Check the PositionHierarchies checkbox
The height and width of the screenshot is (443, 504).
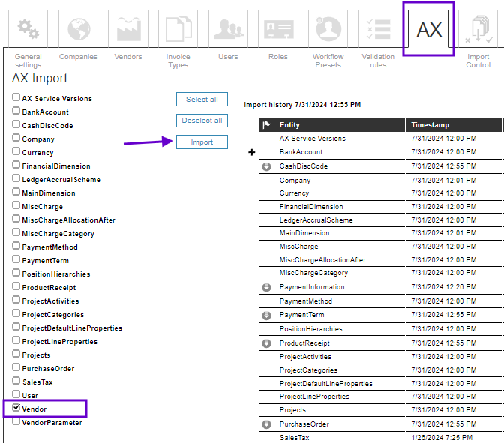[x=16, y=272]
